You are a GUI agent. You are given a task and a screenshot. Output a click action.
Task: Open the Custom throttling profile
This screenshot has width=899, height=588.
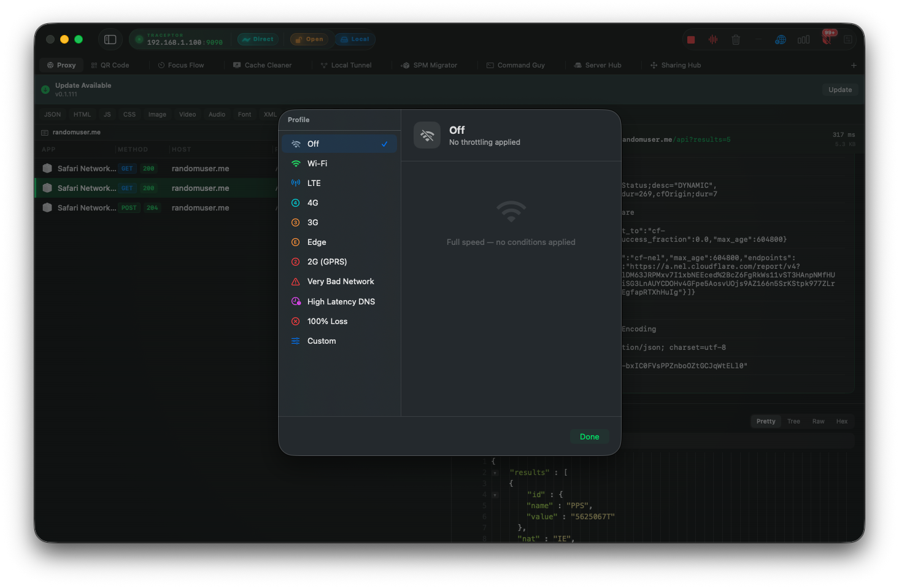pyautogui.click(x=339, y=341)
